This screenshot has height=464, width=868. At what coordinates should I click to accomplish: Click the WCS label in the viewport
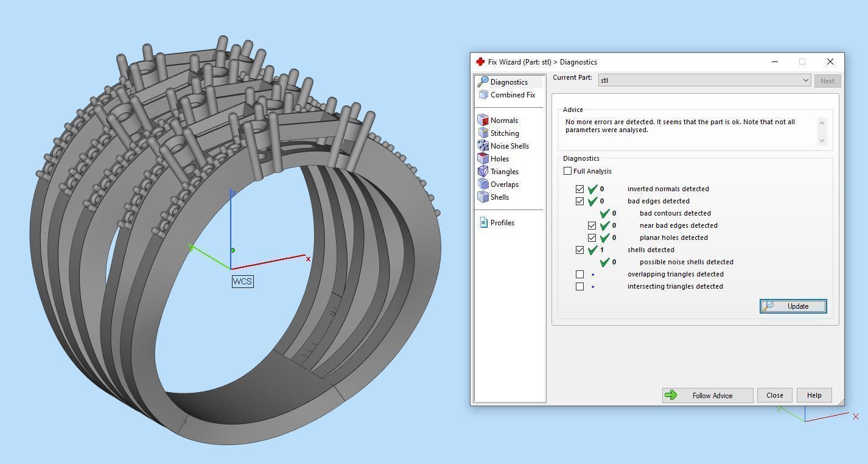pyautogui.click(x=242, y=281)
